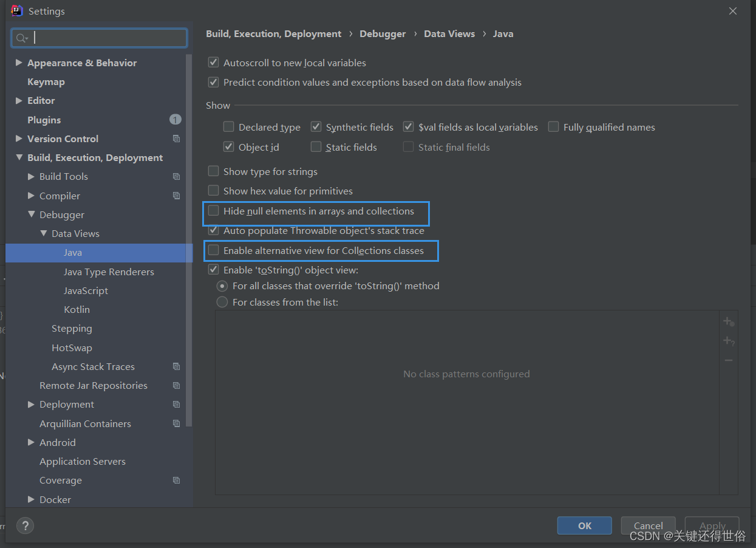756x548 pixels.
Task: Click Debugger in the breadcrumb path
Action: tap(383, 33)
